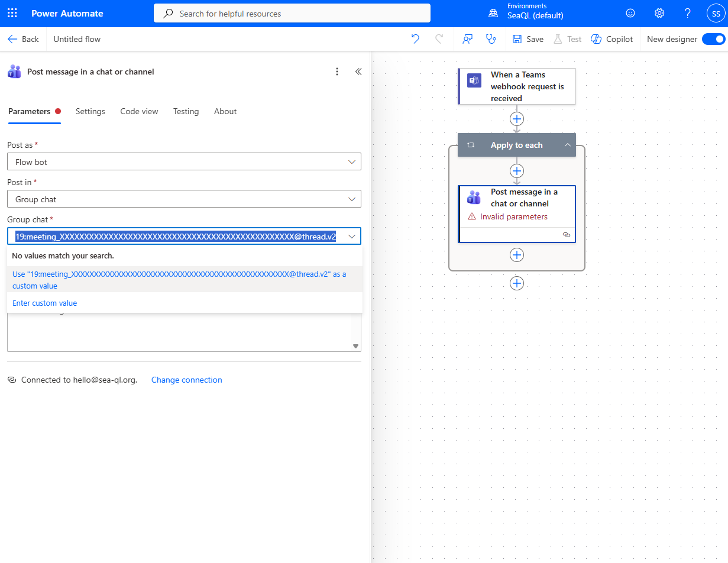728x563 pixels.
Task: Switch to the Settings tab
Action: coord(90,111)
